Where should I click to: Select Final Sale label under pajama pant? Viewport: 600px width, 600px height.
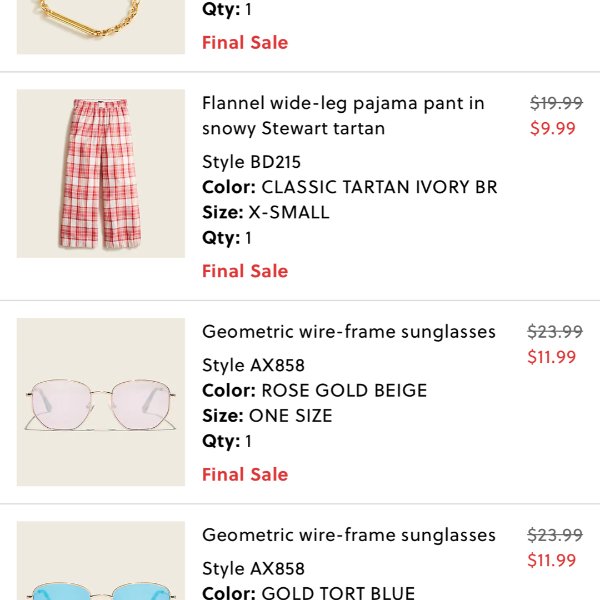tap(245, 271)
